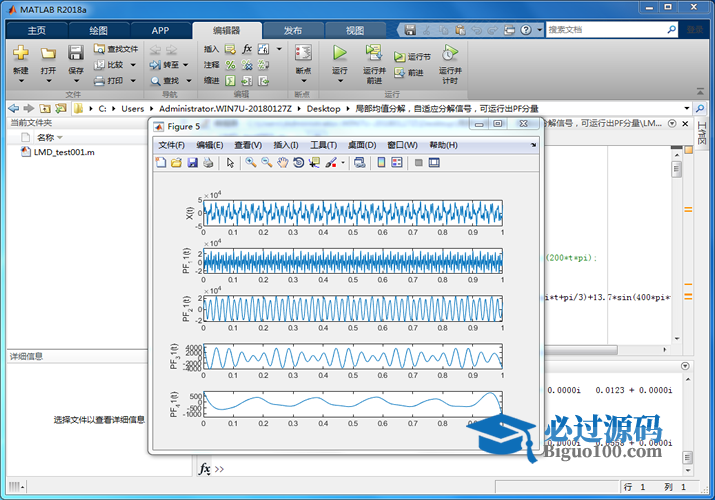Viewport: 715px width, 500px height.
Task: Switch to the 主页 tab
Action: 36,31
